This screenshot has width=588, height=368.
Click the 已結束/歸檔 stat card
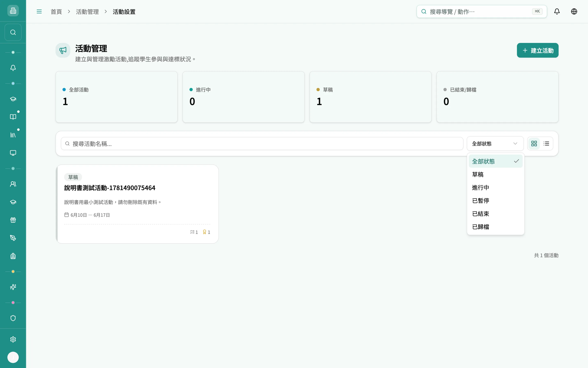(x=497, y=97)
